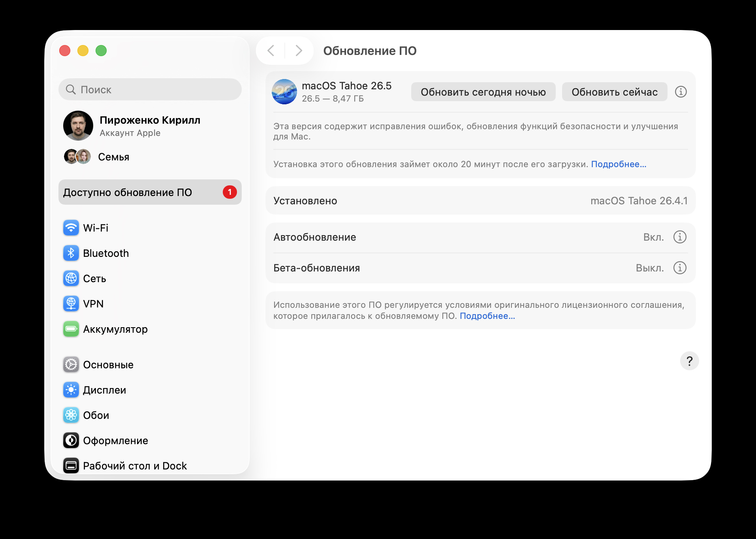Viewport: 756px width, 539px height.
Task: Select Сеть label in sidebar
Action: click(94, 279)
